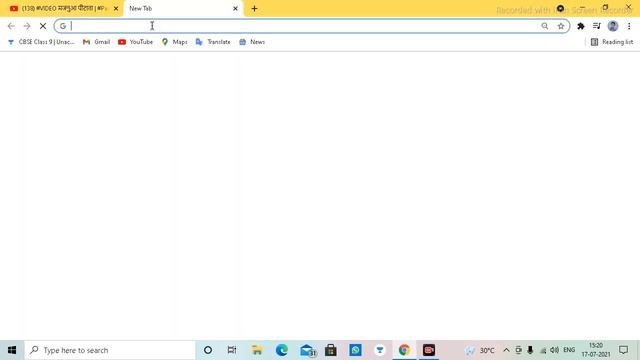Screen dimensions: 640x360
Task: Go forward to next page
Action: click(27, 26)
